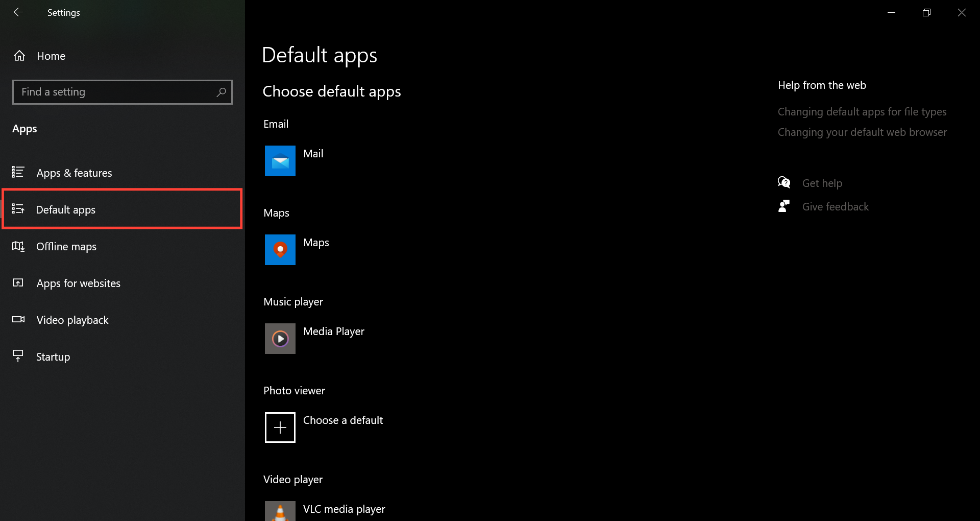This screenshot has width=980, height=521.
Task: Click the VLC cone icon
Action: click(280, 511)
